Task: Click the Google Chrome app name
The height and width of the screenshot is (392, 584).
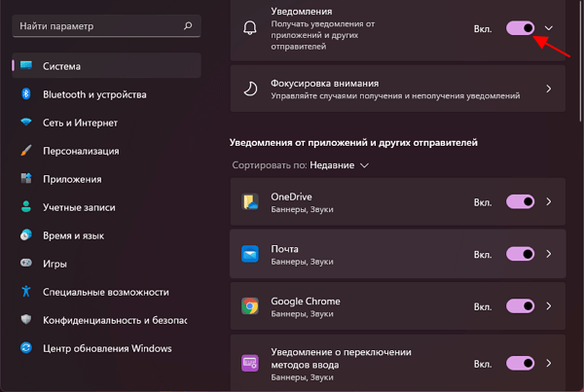Action: click(x=306, y=301)
